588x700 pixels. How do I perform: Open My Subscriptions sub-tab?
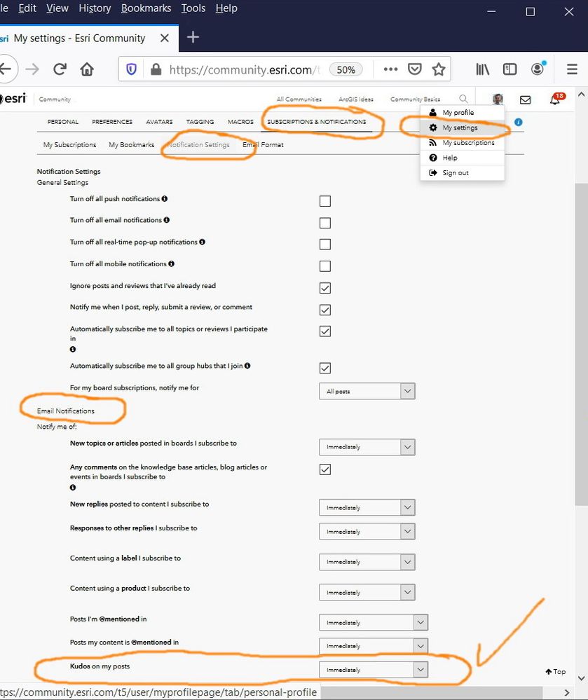point(69,144)
